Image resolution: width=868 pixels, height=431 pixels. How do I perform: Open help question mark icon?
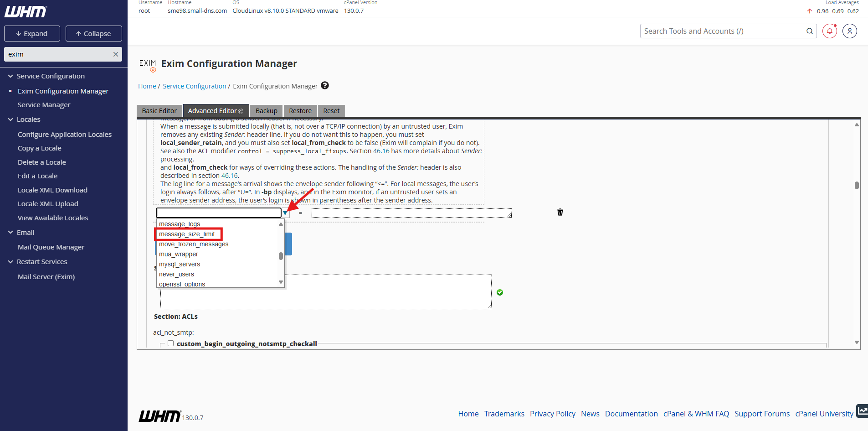point(325,85)
